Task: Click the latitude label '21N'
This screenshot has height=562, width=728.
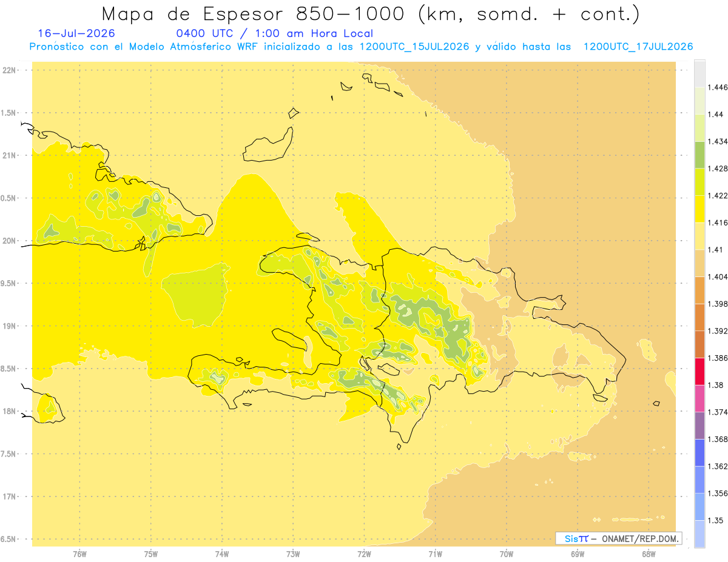Action: coord(8,155)
